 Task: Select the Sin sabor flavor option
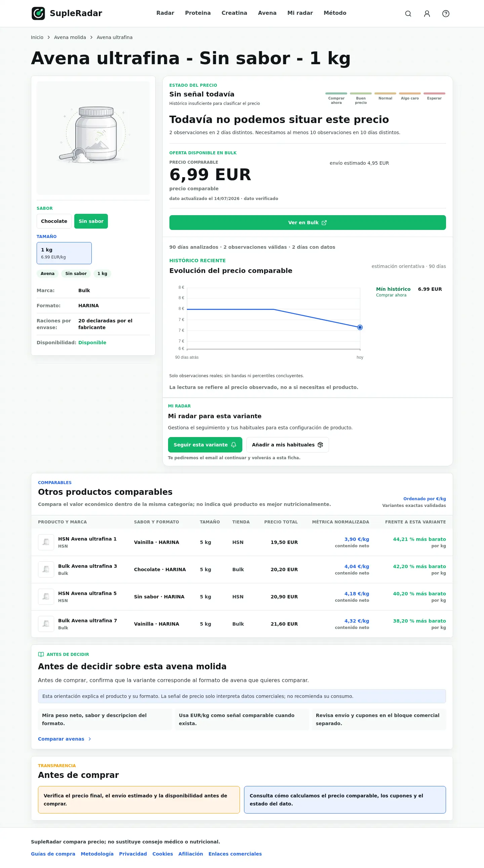[x=91, y=222]
